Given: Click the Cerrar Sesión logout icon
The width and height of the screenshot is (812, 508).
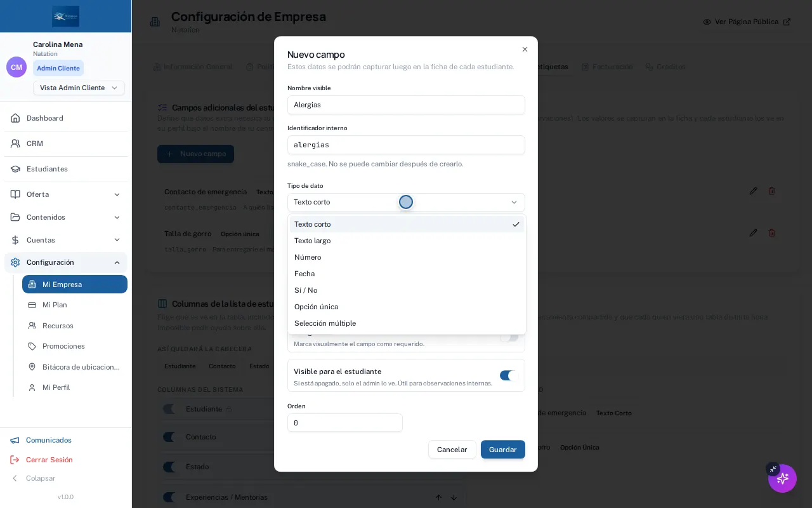Looking at the screenshot, I should tap(15, 460).
